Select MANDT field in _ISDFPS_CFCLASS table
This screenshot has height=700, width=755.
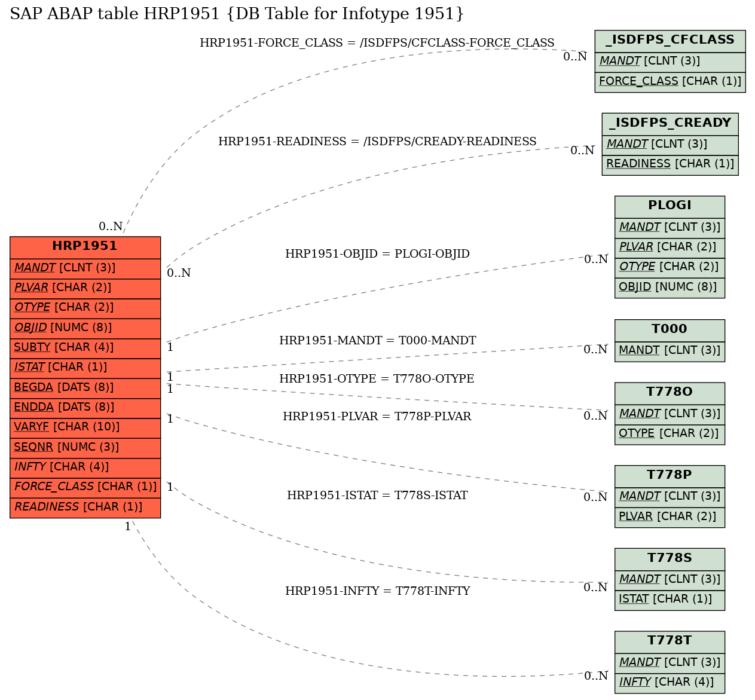(670, 62)
